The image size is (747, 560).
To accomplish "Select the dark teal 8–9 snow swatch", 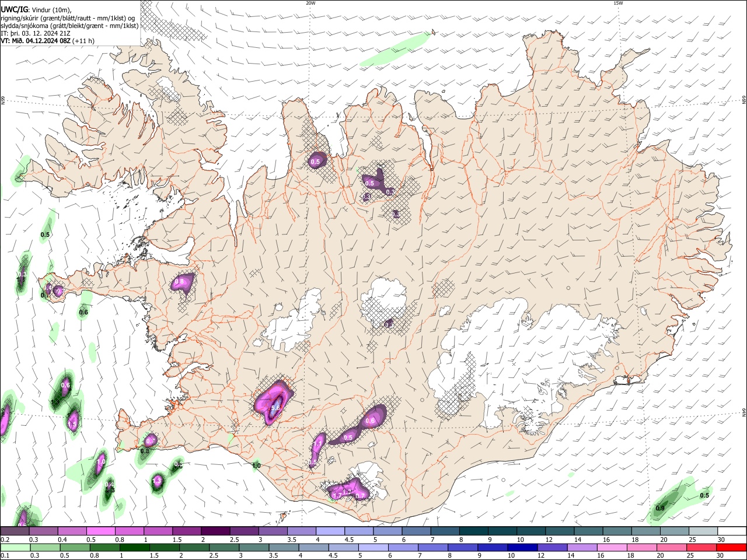I will 474,531.
